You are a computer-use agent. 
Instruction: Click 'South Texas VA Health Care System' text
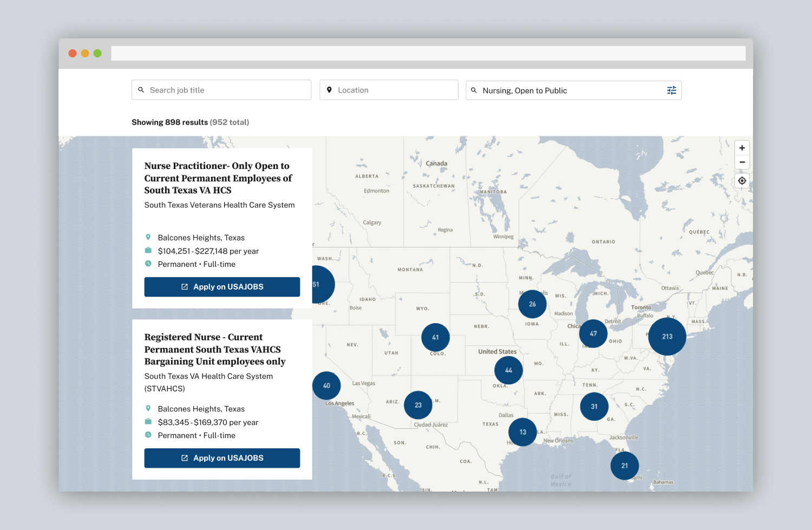click(x=208, y=376)
